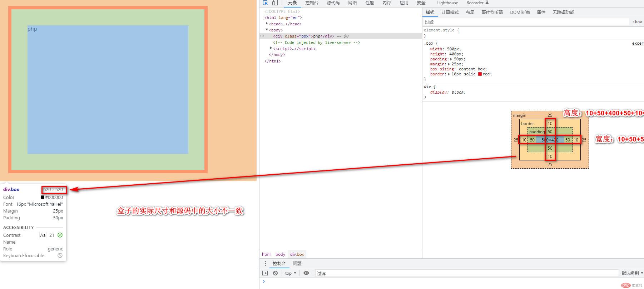The image size is (644, 289).
Task: Open the top context dropdown
Action: (291, 273)
